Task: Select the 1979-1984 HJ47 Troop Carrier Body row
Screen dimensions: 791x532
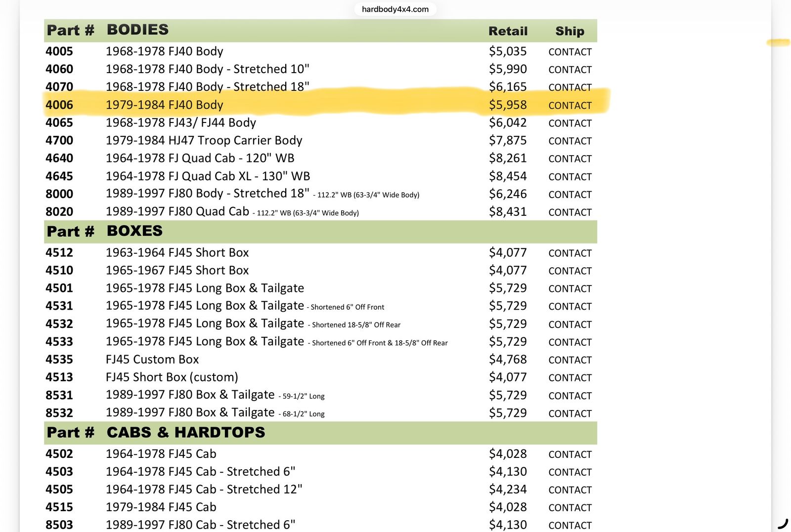Action: click(x=320, y=140)
